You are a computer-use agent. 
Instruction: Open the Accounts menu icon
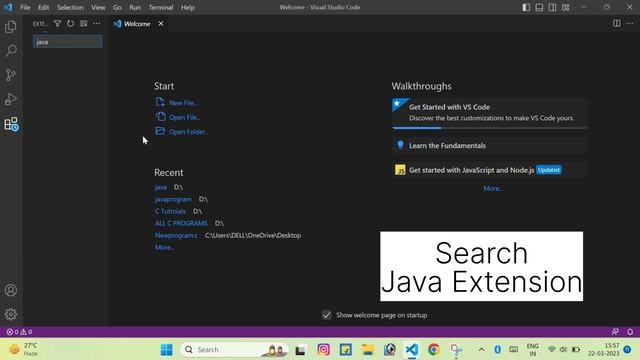[x=11, y=290]
